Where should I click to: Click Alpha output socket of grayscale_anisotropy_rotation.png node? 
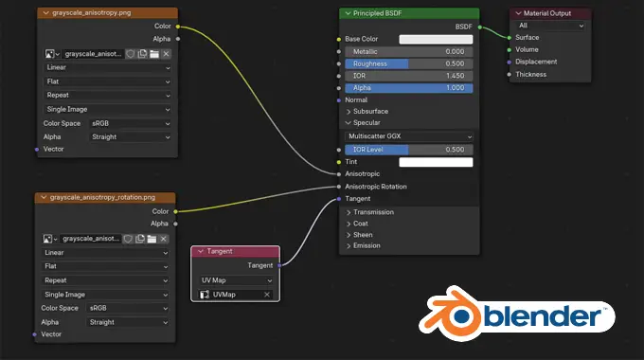tap(175, 224)
